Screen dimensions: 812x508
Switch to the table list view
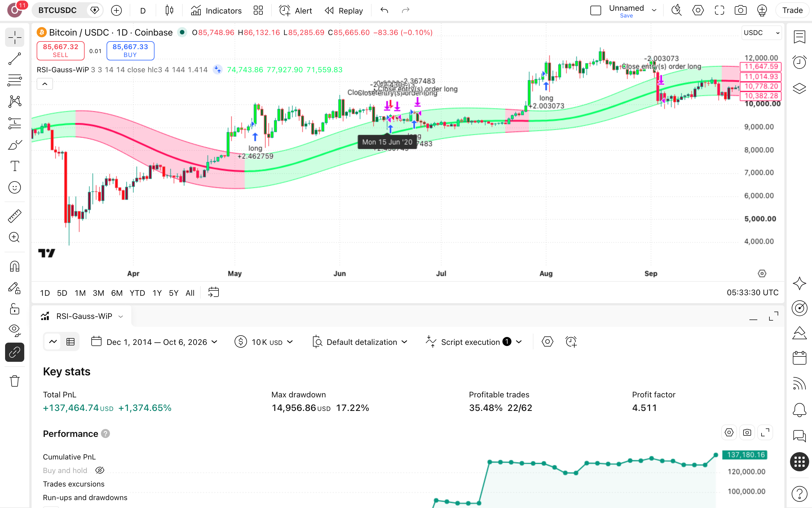[x=70, y=342]
